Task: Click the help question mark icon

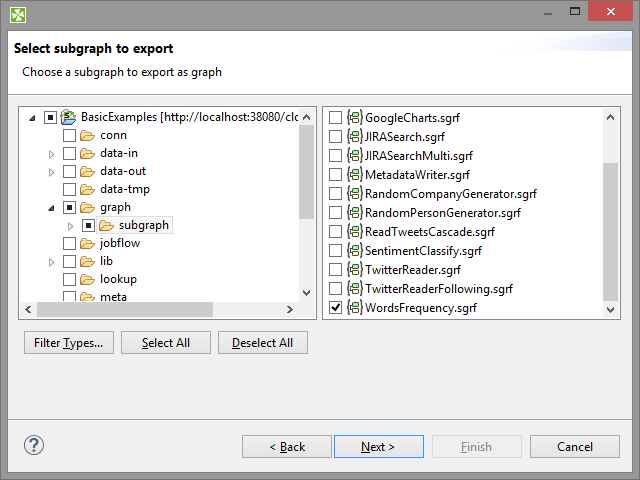Action: pyautogui.click(x=33, y=446)
